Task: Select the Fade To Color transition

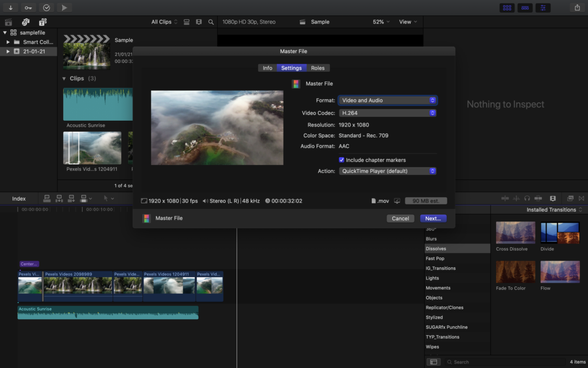Action: tap(515, 272)
